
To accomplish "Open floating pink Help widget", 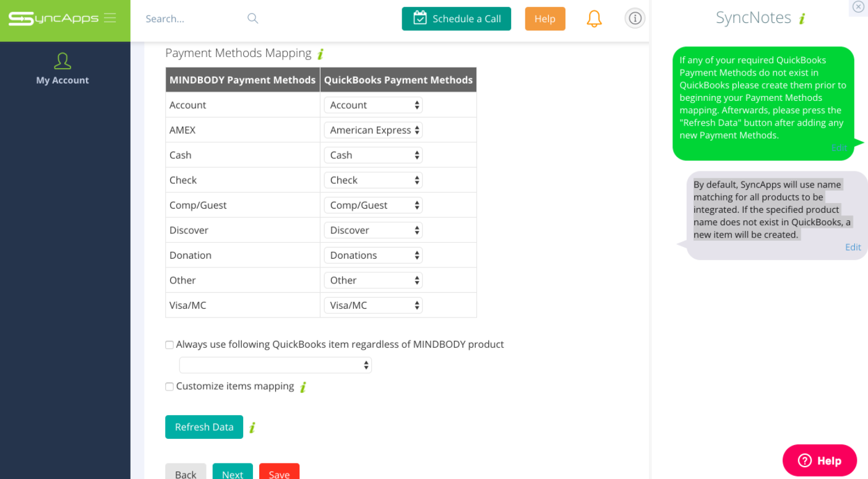I will tap(820, 460).
